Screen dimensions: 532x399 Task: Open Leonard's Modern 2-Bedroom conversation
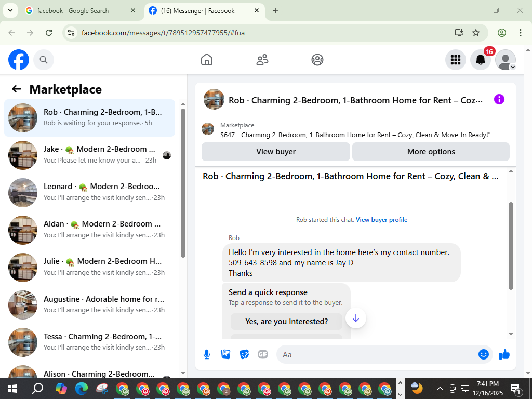[89, 192]
